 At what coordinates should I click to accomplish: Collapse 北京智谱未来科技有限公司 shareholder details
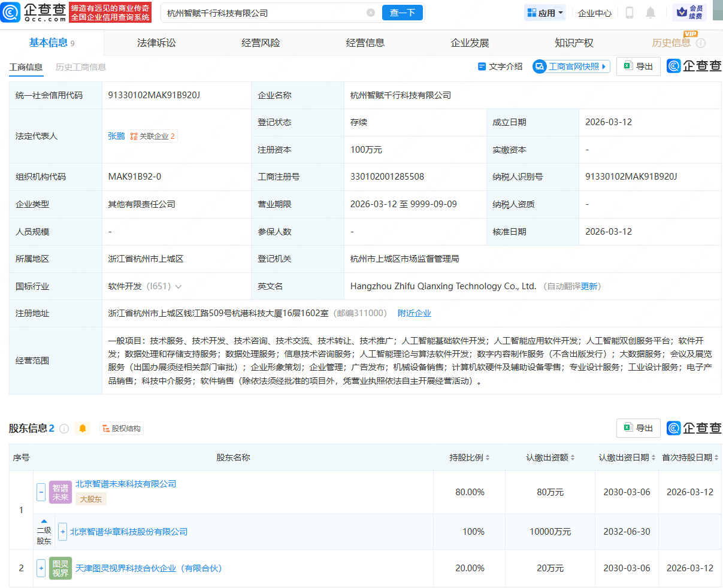40,492
